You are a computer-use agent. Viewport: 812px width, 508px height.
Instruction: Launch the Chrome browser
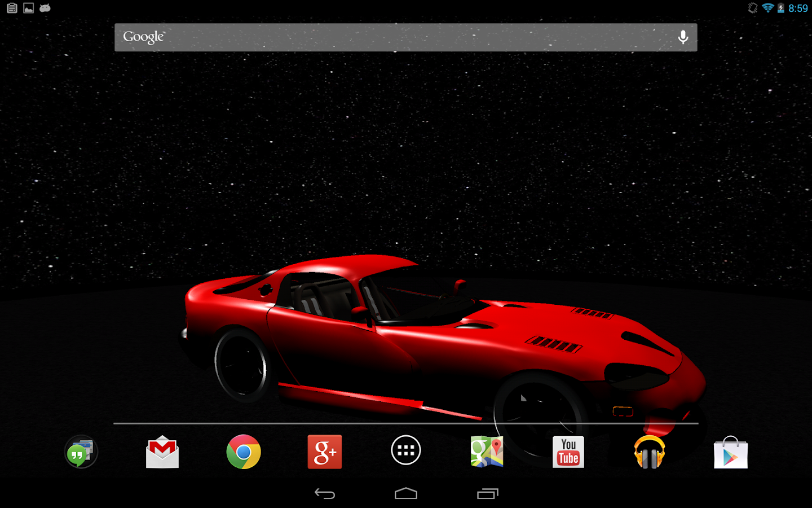coord(244,452)
